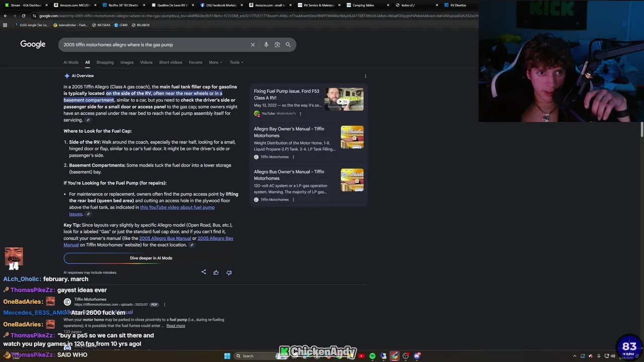Open the NETGEAR bookmark

coord(101,25)
